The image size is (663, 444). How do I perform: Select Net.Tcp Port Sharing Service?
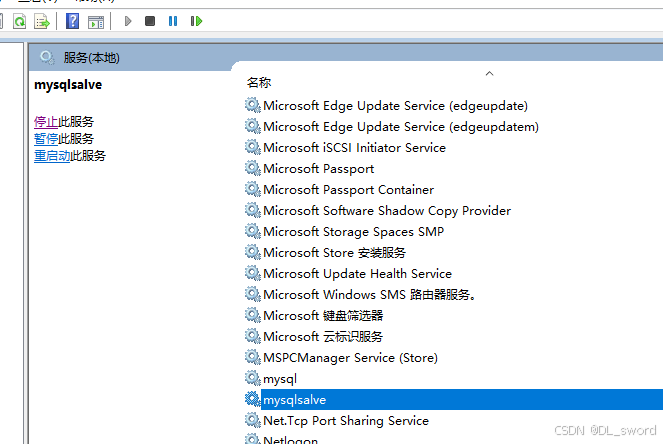[x=345, y=421]
